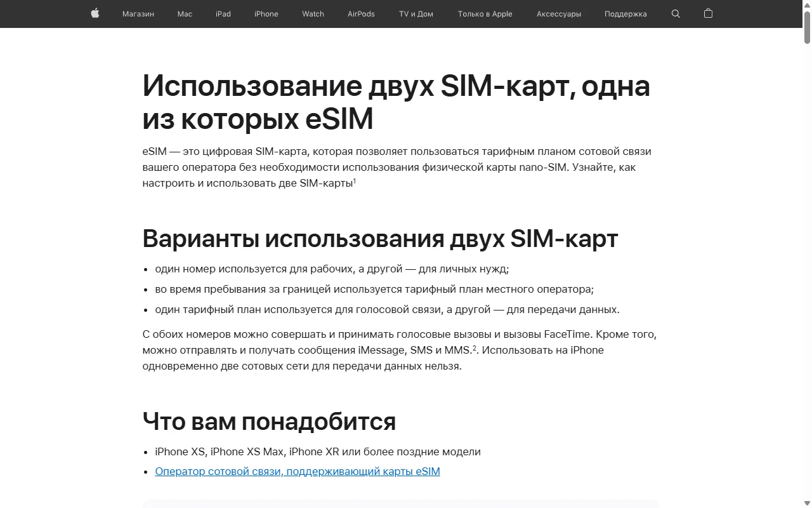This screenshot has width=812, height=508.
Task: Open Только в Apple menu item
Action: tap(485, 14)
